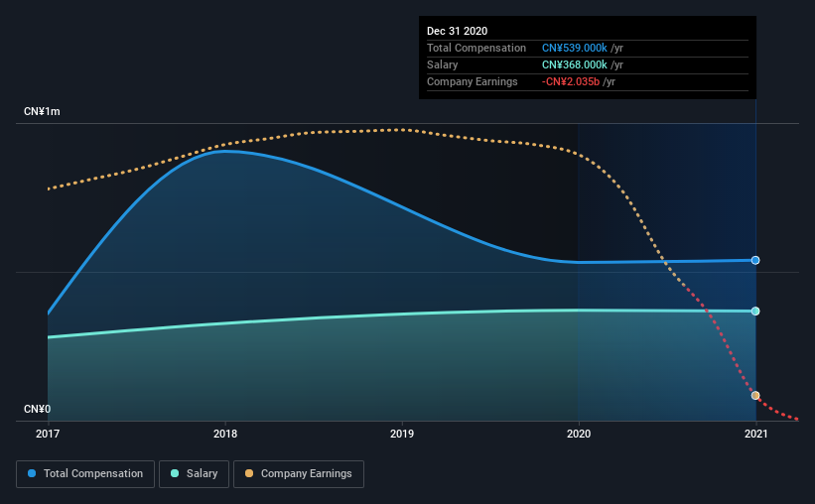
Task: Toggle the Company Earnings legend button
Action: point(299,474)
